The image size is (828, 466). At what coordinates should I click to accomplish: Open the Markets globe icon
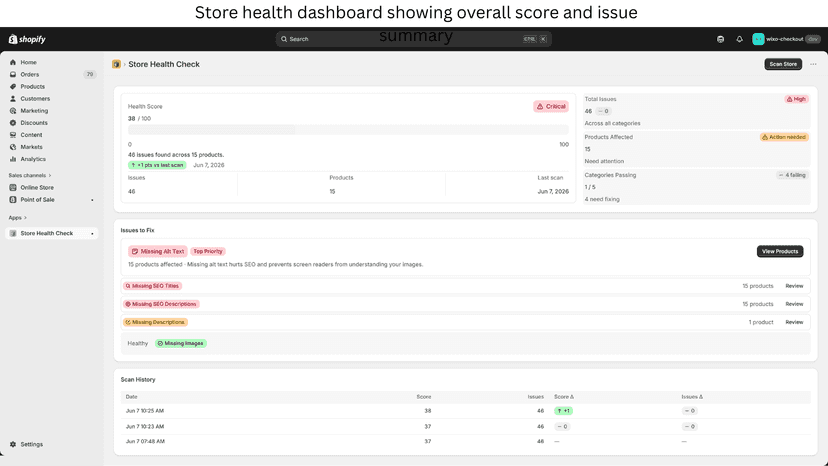pos(13,147)
